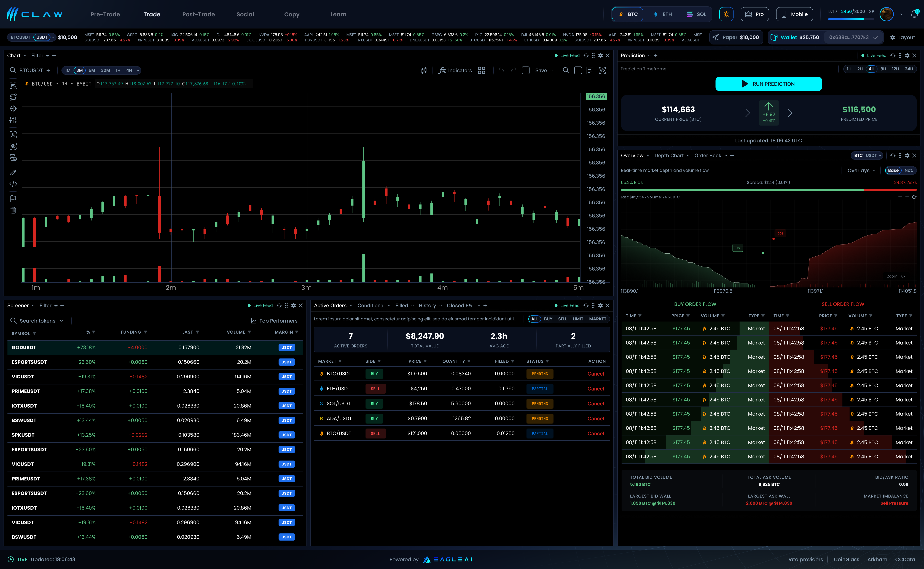The image size is (924, 569).
Task: Open the chart grid layout icon
Action: click(481, 70)
